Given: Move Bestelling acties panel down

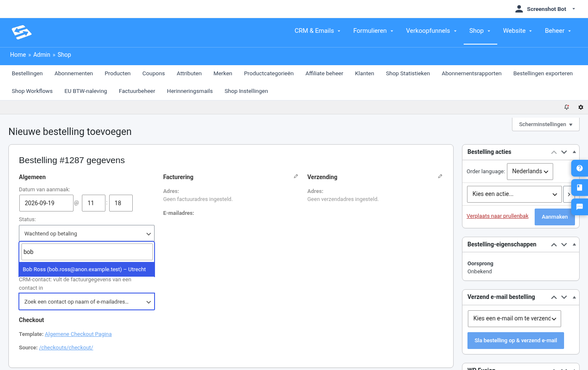Looking at the screenshot, I should pos(564,152).
